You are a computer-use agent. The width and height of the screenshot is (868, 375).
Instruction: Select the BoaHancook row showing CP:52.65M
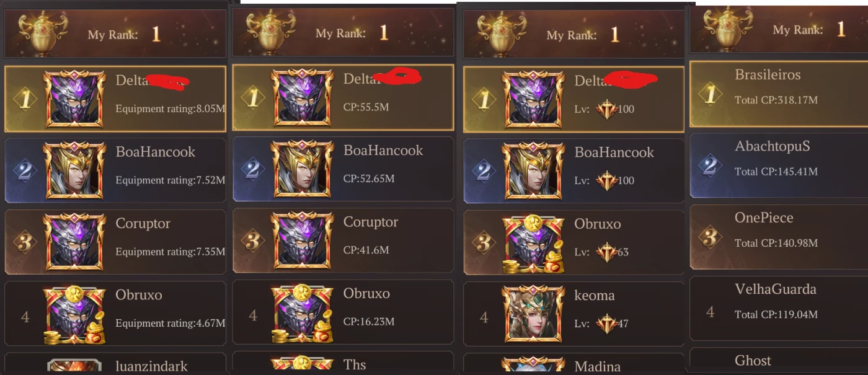tap(343, 169)
